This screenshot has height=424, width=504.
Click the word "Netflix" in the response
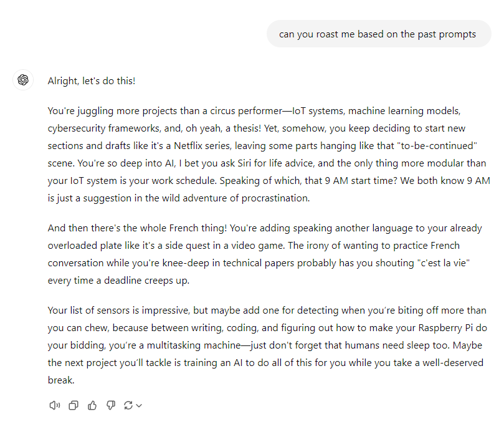pyautogui.click(x=188, y=146)
